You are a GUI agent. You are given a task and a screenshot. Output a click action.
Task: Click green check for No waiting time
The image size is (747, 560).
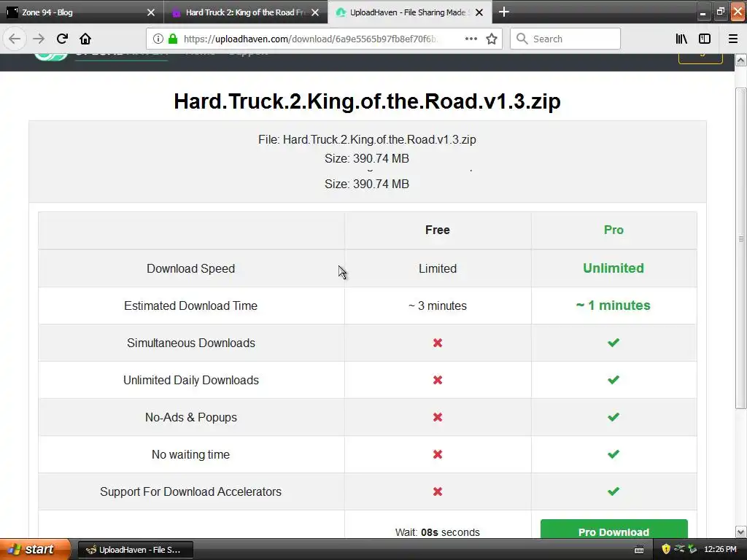[x=614, y=454]
